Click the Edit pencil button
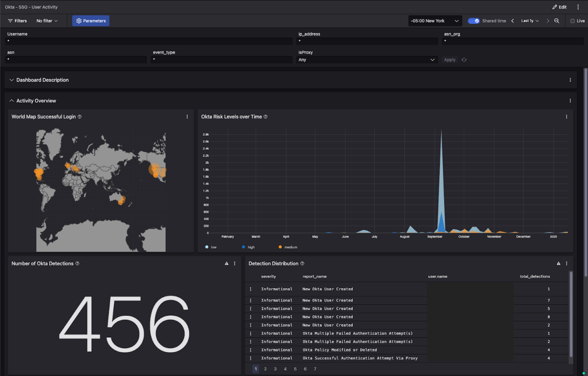Viewport: 588px width, 376px height. coord(560,7)
